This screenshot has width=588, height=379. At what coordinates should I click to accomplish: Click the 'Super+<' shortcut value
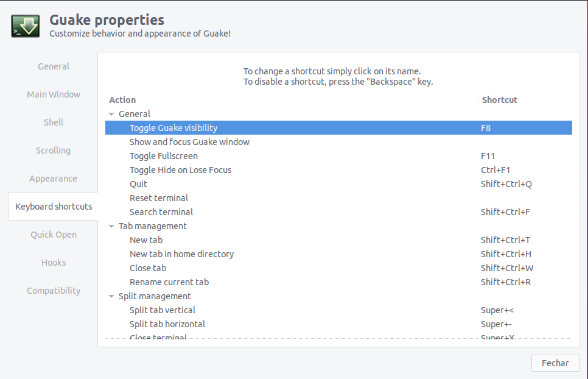[497, 310]
